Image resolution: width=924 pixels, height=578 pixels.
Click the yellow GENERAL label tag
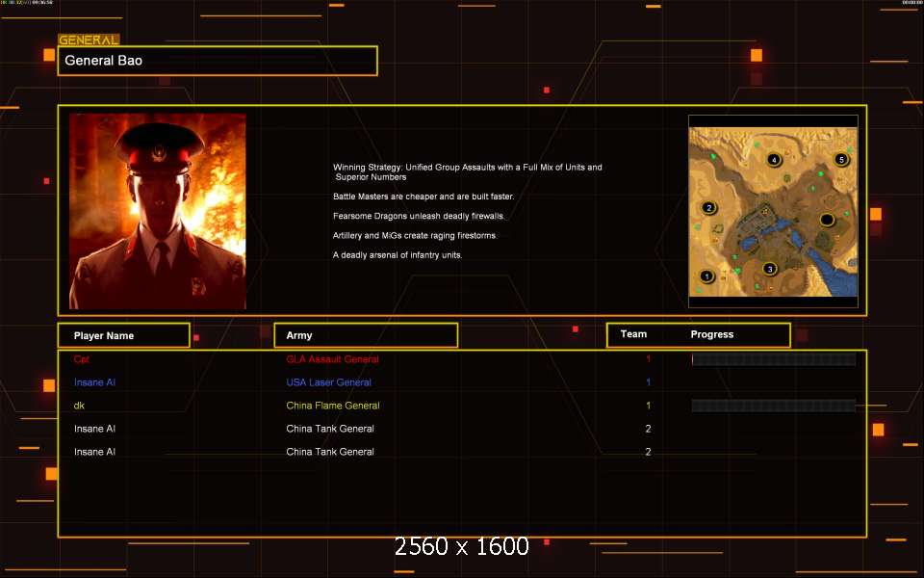89,40
